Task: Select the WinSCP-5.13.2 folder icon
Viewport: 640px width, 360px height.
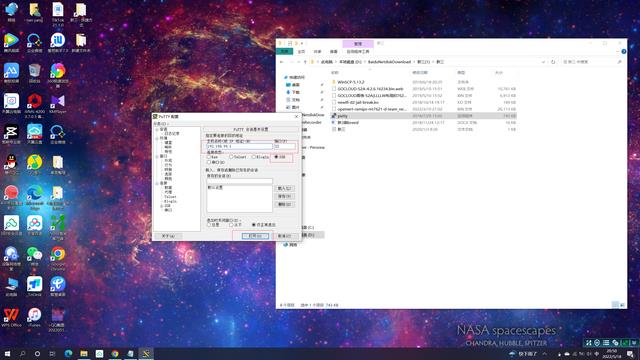Action: coord(334,82)
